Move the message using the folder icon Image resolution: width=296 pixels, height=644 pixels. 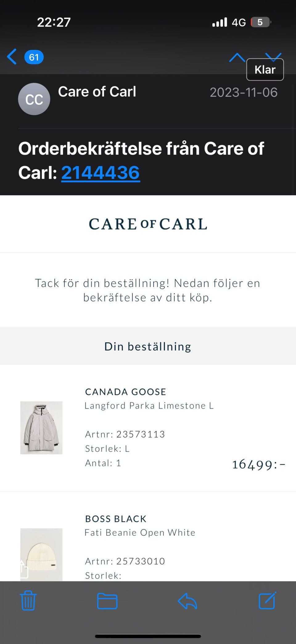(x=107, y=601)
